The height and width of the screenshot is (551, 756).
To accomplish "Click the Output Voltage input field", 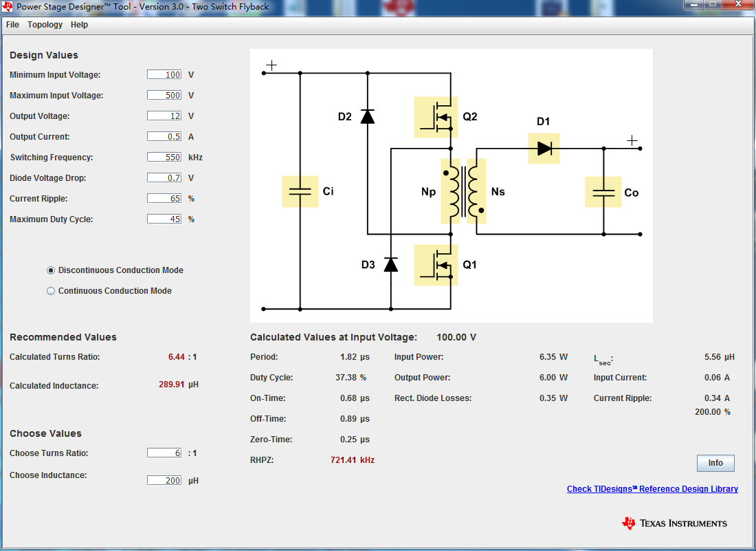I will click(x=164, y=116).
